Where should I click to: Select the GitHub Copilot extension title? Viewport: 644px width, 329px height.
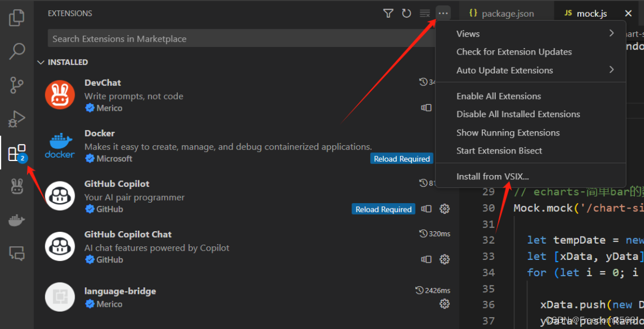117,183
